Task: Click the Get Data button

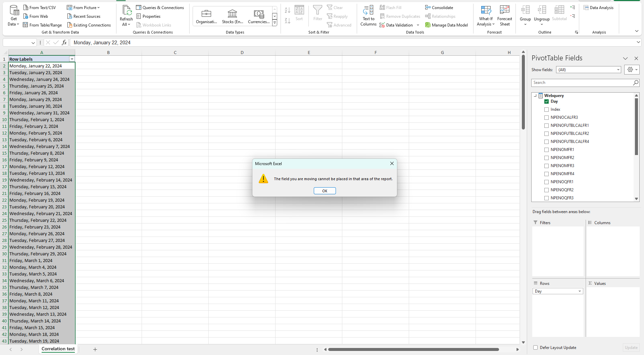Action: point(13,14)
